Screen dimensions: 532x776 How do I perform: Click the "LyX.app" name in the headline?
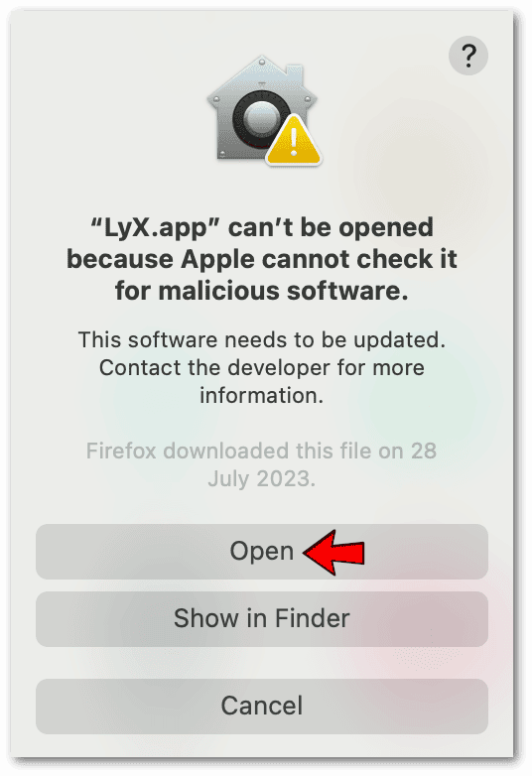pos(155,228)
